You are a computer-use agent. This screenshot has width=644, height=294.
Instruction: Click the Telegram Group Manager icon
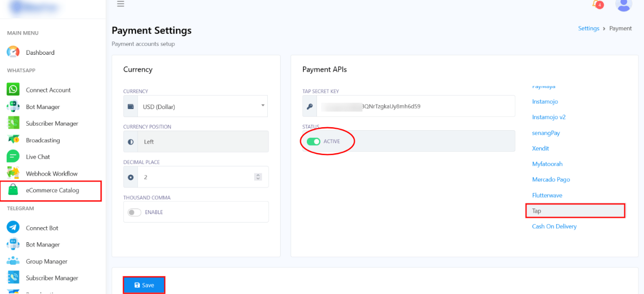pos(13,261)
